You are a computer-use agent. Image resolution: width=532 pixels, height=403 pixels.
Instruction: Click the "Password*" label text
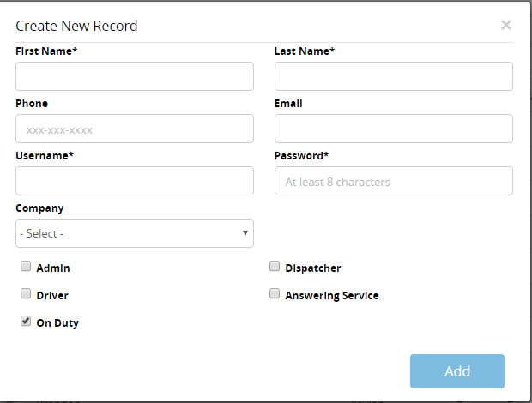pos(301,155)
